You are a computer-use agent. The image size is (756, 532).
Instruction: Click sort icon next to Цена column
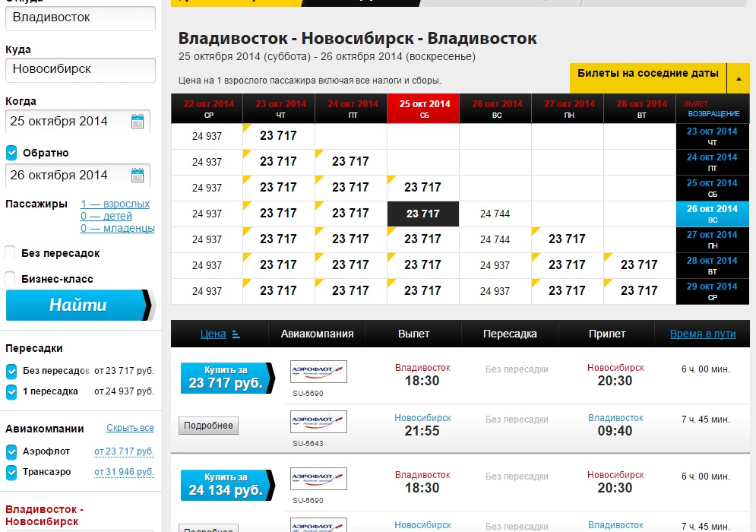[x=236, y=334]
